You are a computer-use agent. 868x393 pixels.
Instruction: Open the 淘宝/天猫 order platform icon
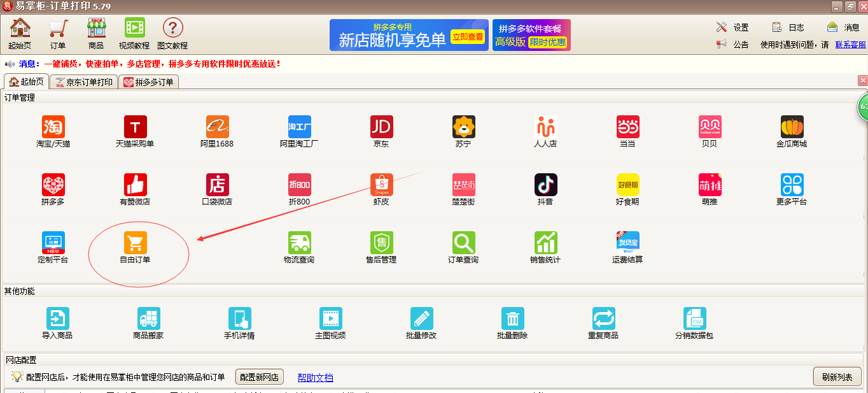tap(53, 127)
